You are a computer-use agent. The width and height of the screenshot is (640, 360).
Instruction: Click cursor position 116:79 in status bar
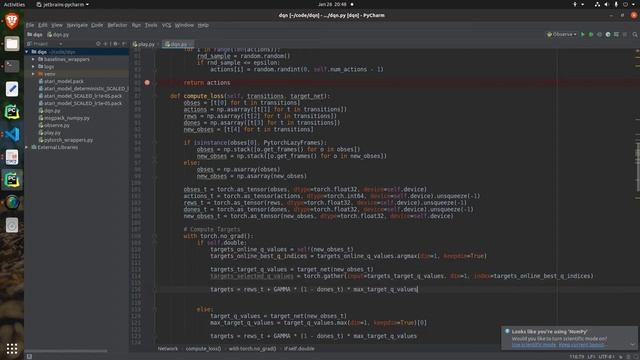point(576,356)
